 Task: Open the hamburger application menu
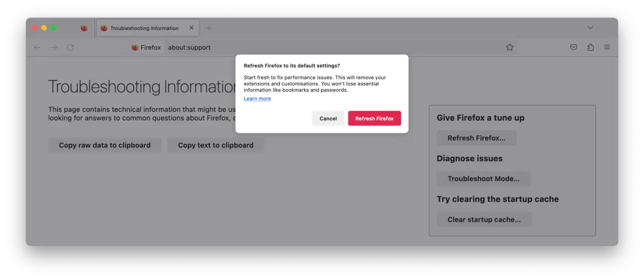(x=607, y=47)
